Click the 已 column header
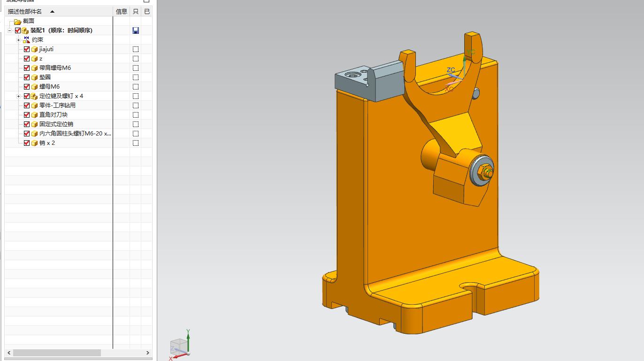 [x=147, y=11]
